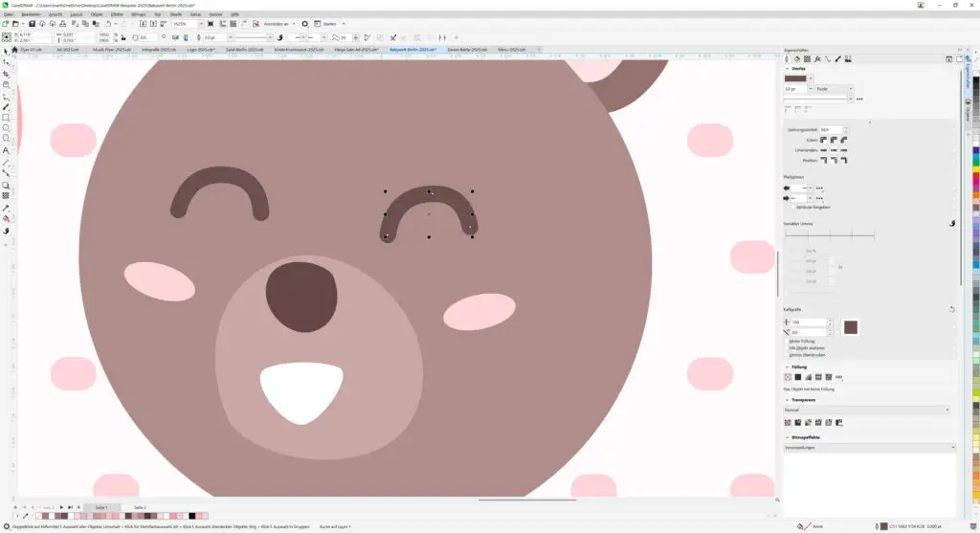Open the Ausrichten an dropdown
The width and height of the screenshot is (980, 533).
(293, 24)
